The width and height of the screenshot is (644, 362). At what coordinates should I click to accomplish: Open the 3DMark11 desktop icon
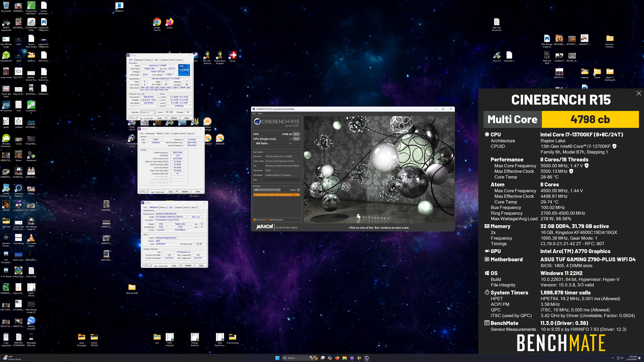click(119, 7)
